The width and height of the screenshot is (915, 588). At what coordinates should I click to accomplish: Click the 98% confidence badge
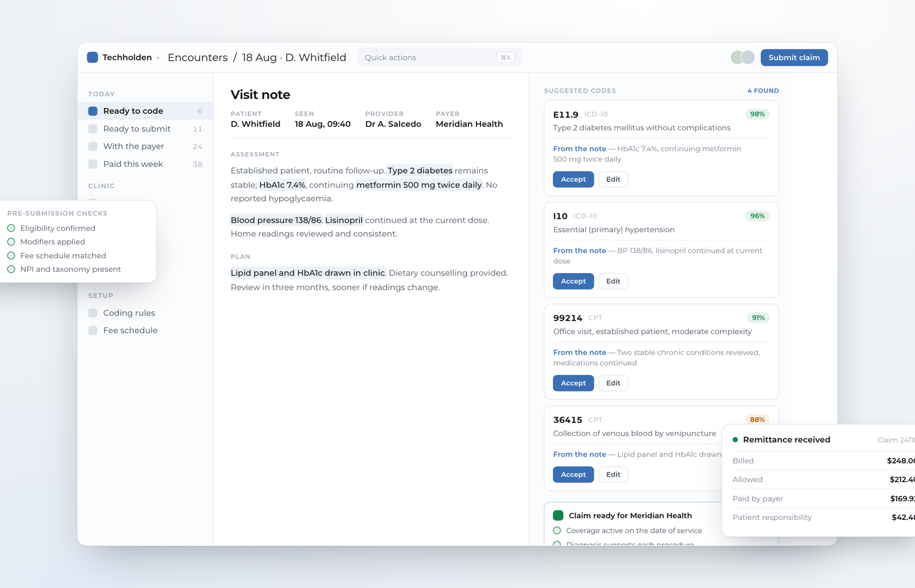click(757, 114)
